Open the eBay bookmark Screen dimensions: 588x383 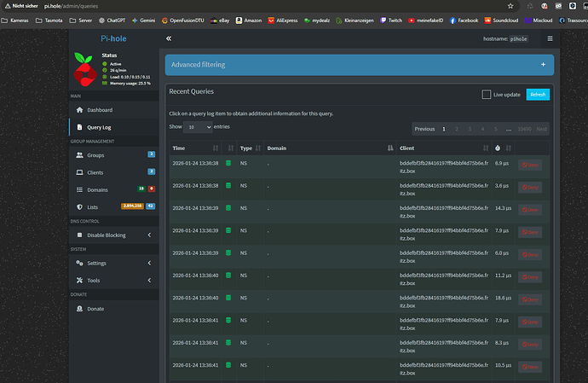220,20
